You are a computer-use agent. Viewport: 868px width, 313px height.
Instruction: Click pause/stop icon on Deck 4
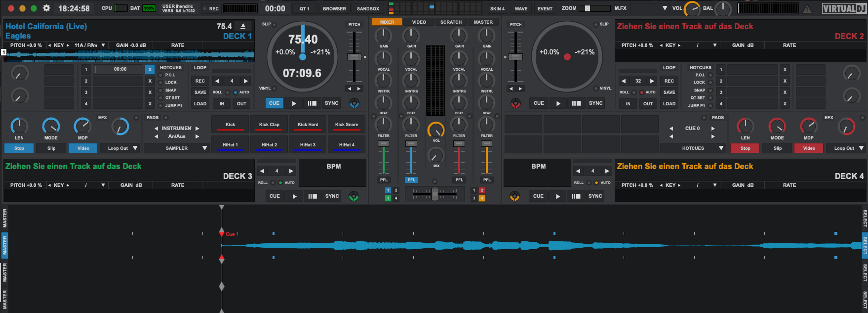[576, 196]
